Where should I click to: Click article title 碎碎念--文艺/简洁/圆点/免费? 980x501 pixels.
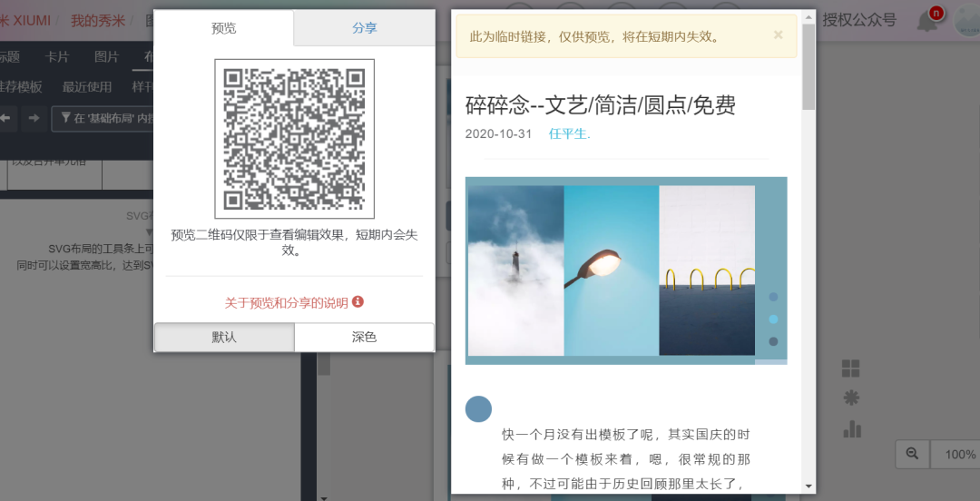601,105
